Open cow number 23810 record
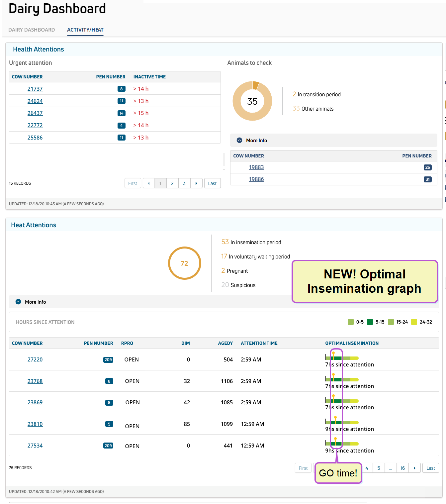Screen dimensions: 446x504 point(35,424)
